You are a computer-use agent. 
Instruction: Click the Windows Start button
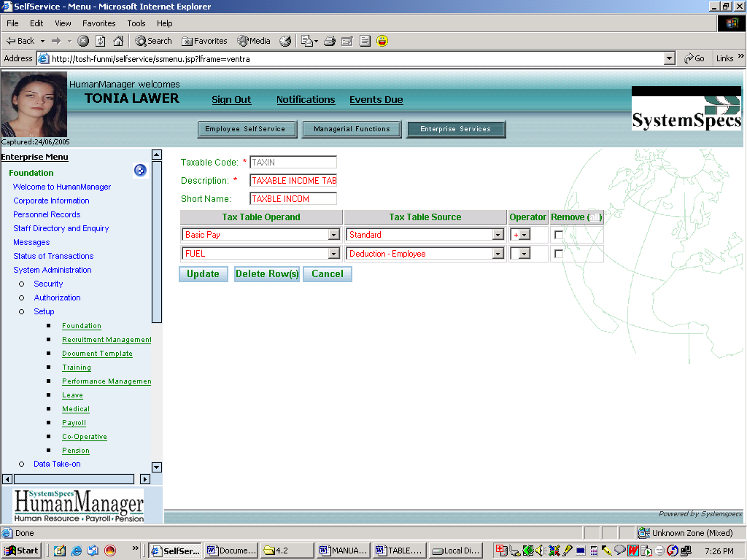(22, 551)
